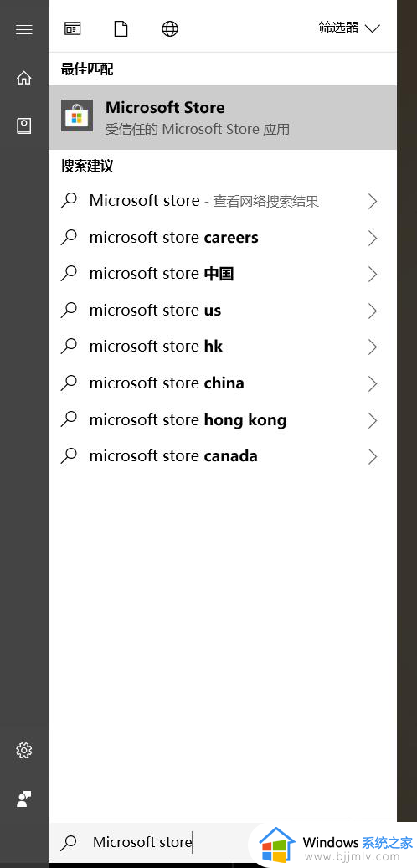View web results for Microsoft store
The image size is (417, 868).
[223, 201]
